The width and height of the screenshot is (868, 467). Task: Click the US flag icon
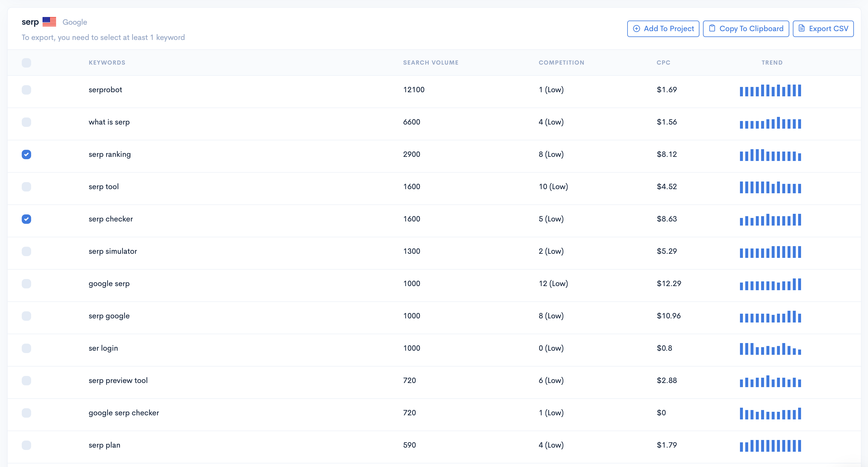[49, 22]
